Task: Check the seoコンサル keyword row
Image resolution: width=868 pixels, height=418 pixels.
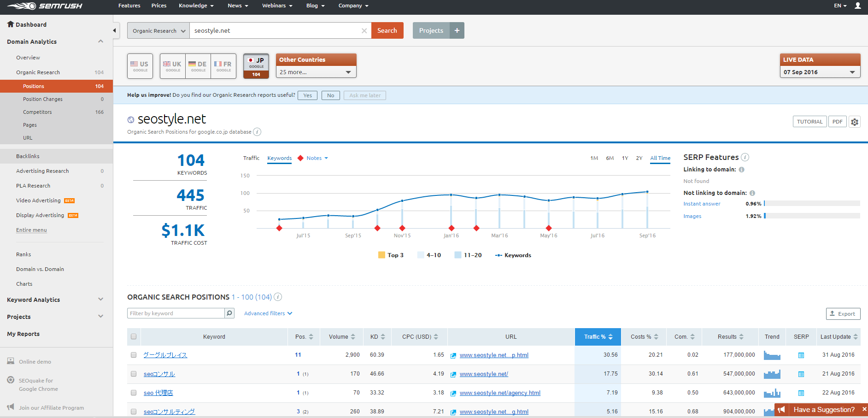Action: pos(134,374)
